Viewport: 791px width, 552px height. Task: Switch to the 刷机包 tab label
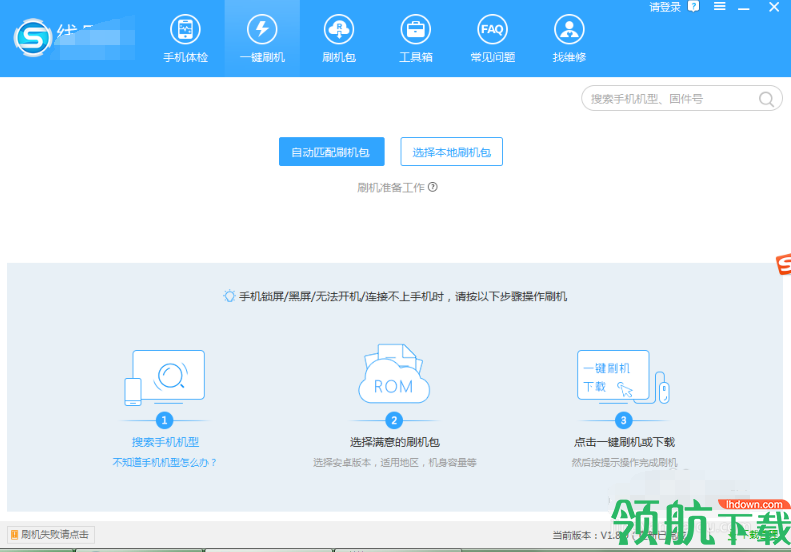[338, 57]
